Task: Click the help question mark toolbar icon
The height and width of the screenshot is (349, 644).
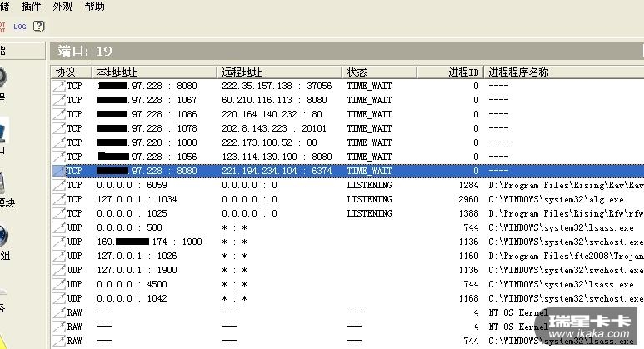Action: click(x=39, y=27)
